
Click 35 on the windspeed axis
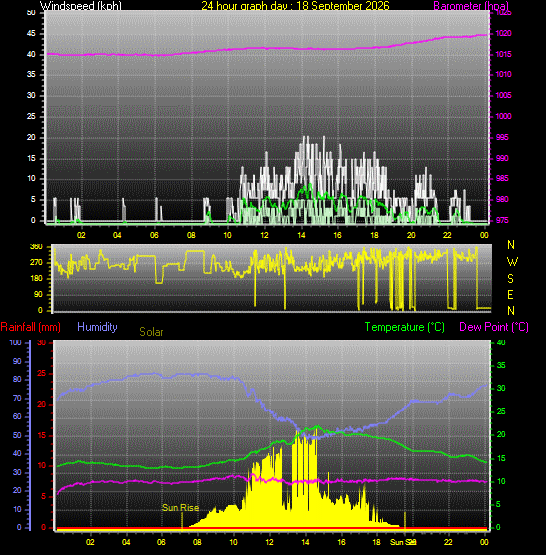point(31,74)
